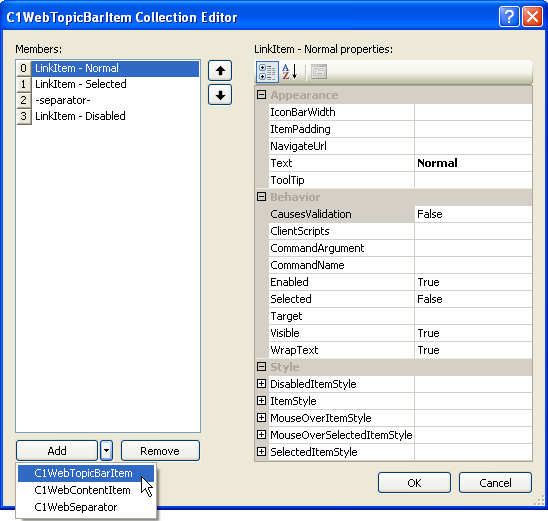Move selected member up with arrow button
This screenshot has width=548, height=521.
tap(220, 71)
